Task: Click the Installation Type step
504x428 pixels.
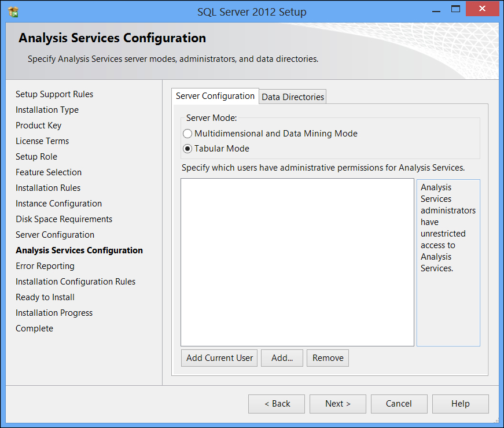Action: tap(47, 110)
